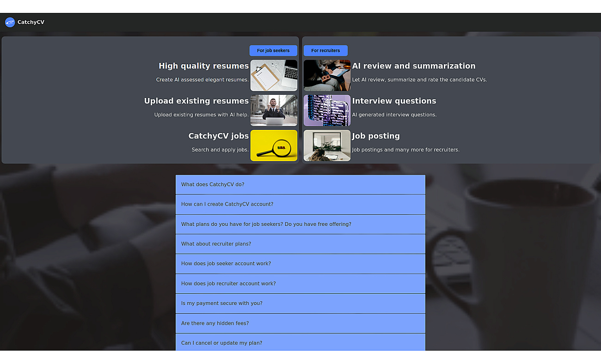Expand 'How does job recruiter account work?'
This screenshot has width=601, height=364.
click(x=300, y=284)
